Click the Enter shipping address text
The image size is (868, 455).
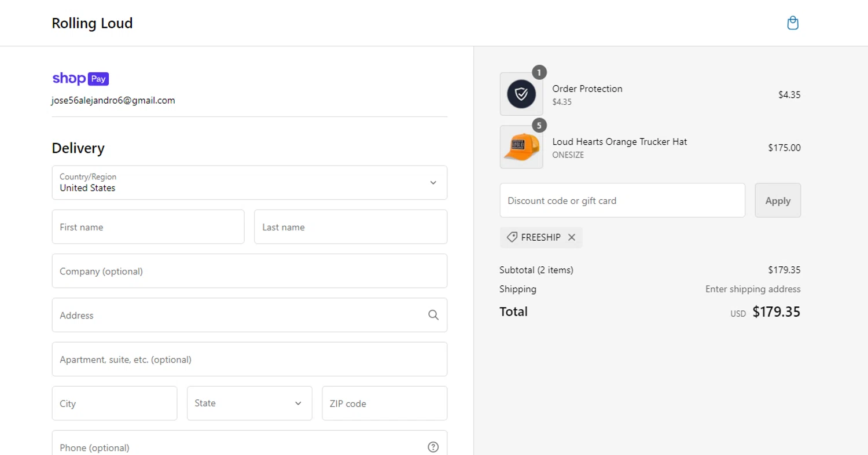pyautogui.click(x=753, y=289)
